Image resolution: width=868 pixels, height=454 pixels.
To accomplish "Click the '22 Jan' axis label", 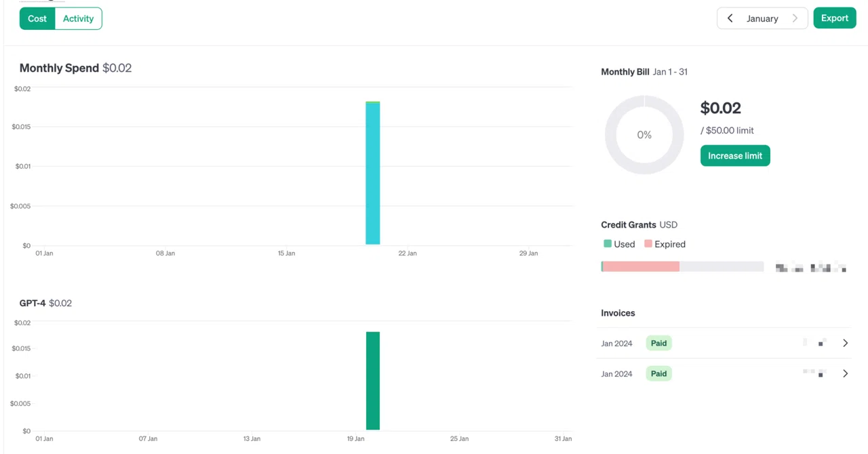I will 408,253.
